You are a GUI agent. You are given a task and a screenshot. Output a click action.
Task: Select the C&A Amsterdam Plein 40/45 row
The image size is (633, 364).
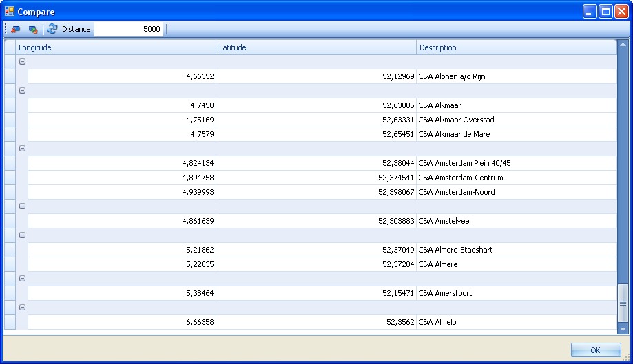click(x=322, y=163)
